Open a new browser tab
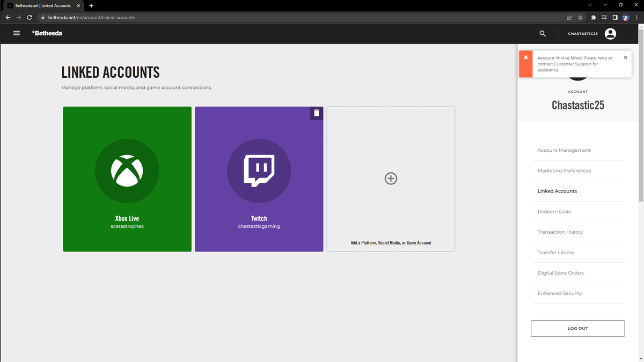 [x=91, y=5]
